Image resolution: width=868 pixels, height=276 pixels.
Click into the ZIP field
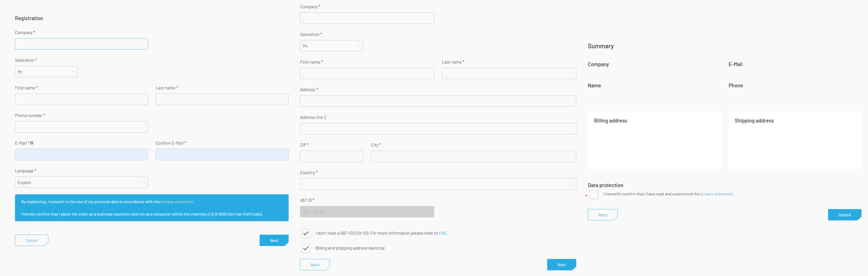[331, 157]
